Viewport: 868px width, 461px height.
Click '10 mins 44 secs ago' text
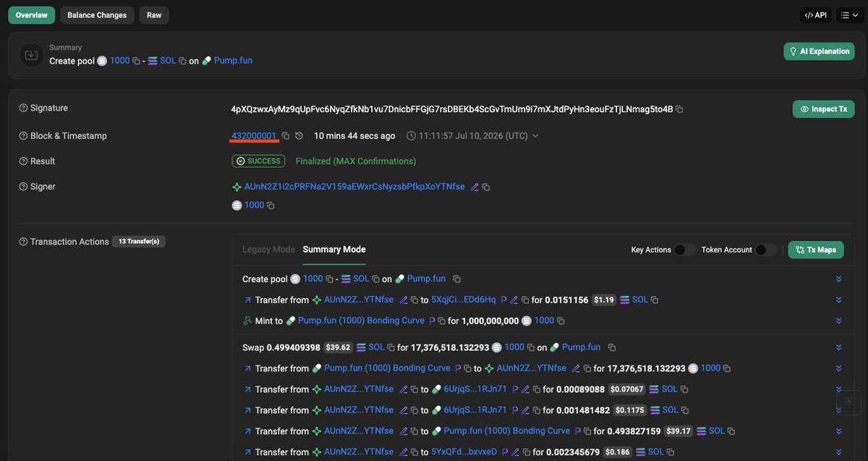354,136
